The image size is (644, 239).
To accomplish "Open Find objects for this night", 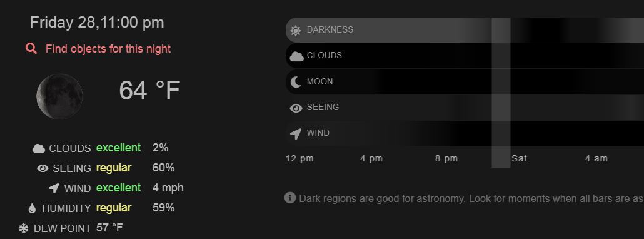I will point(108,49).
